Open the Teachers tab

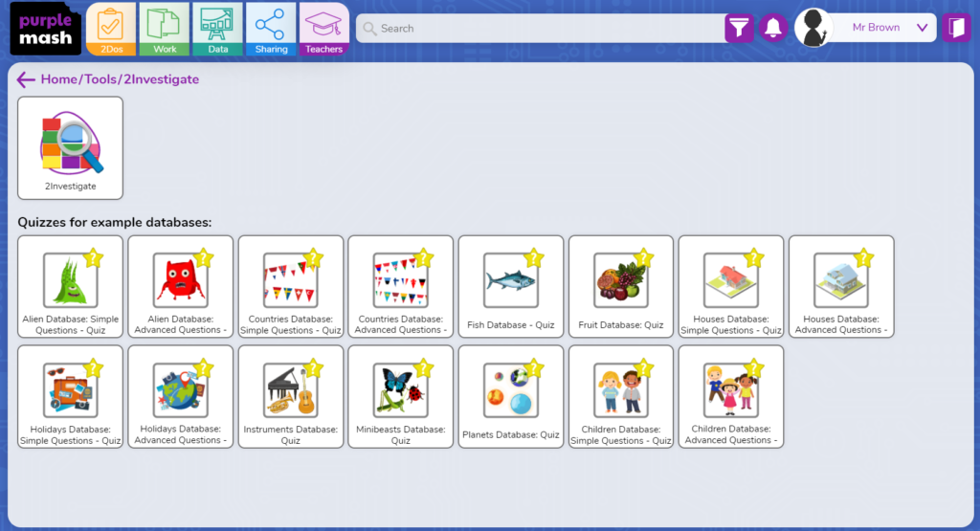(323, 29)
